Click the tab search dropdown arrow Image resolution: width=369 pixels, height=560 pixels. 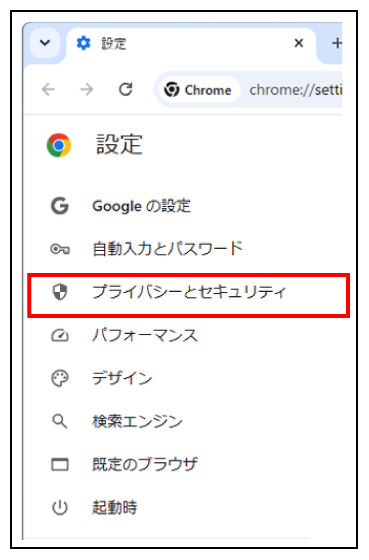click(x=45, y=43)
